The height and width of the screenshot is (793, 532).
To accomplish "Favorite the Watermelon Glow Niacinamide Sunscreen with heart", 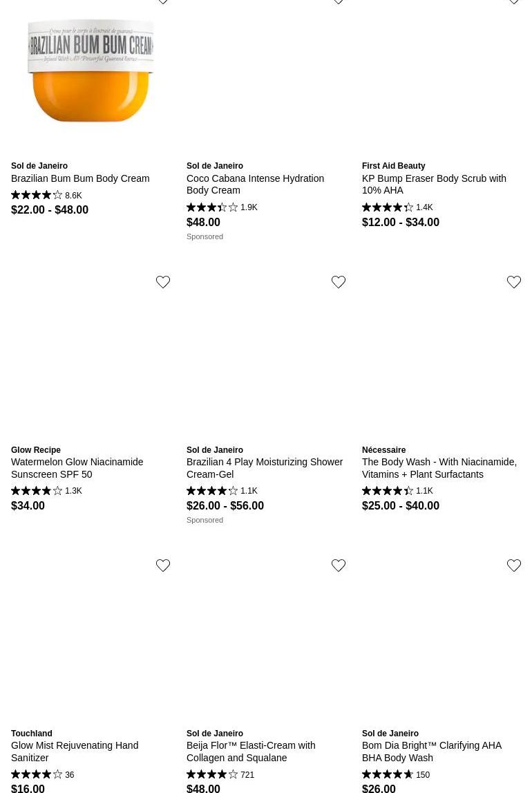I will [163, 282].
